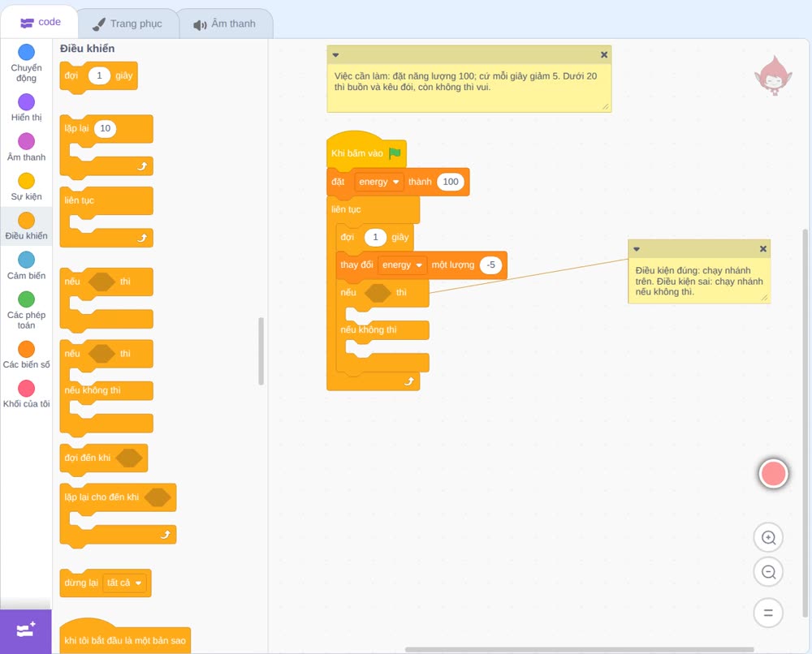Switch to the Trang phục tab
The image size is (812, 654).
[x=127, y=24]
